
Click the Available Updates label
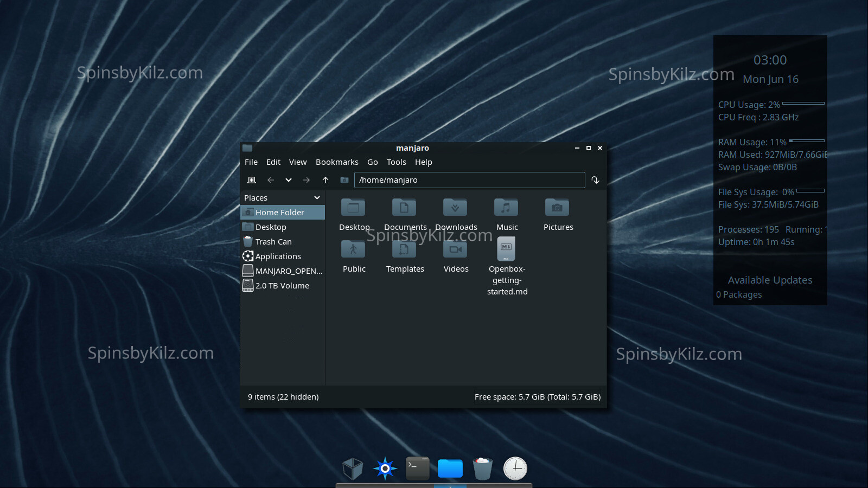click(x=770, y=280)
